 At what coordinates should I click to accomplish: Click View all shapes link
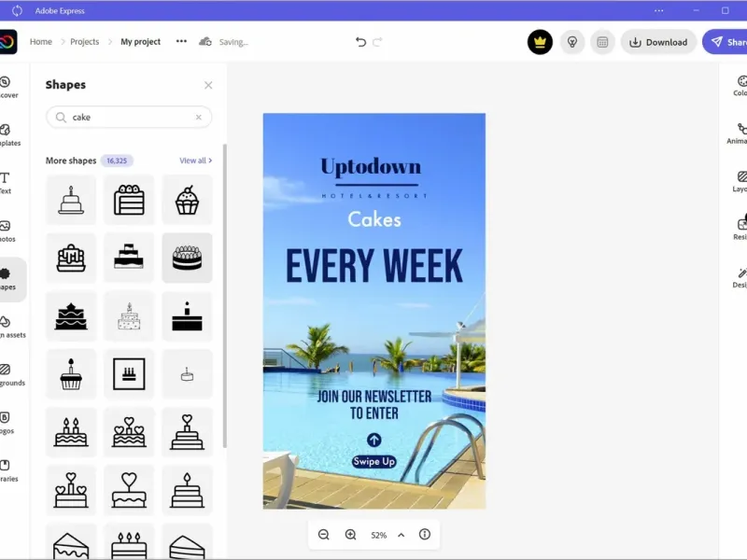pos(196,161)
